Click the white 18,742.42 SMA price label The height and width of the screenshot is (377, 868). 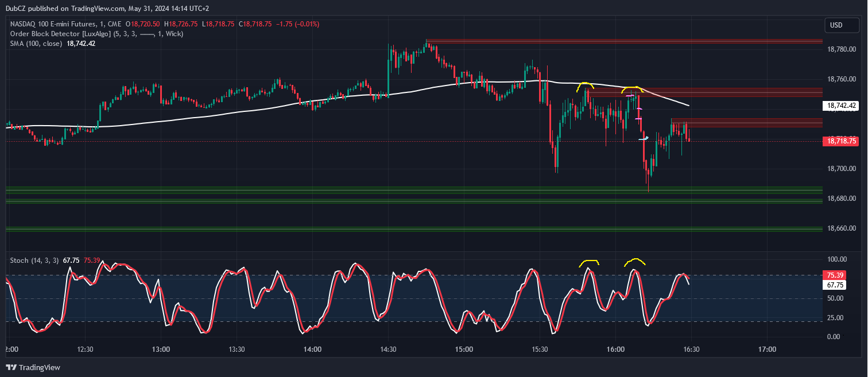tap(841, 106)
